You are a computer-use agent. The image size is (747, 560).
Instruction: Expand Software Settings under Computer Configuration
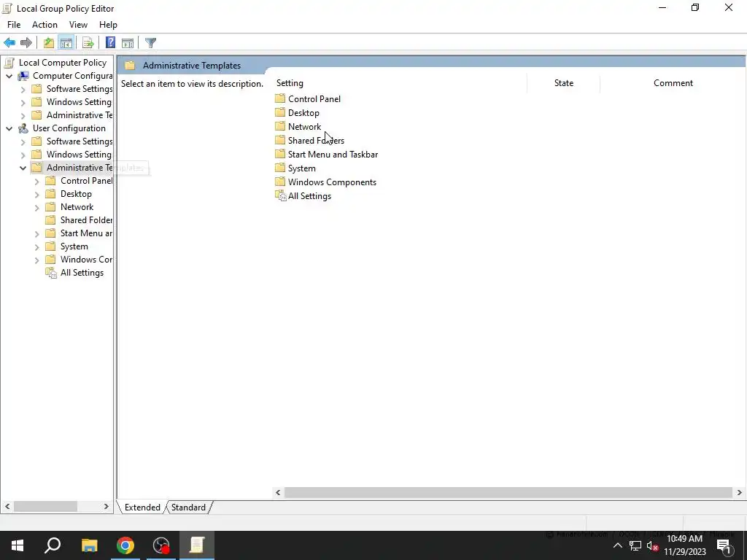(23, 89)
